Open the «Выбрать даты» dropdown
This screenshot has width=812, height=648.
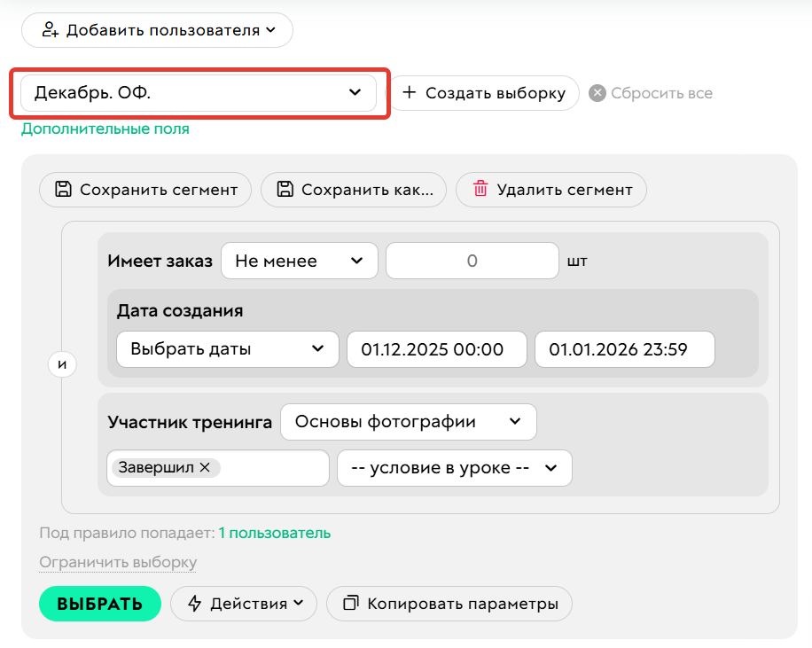(227, 348)
